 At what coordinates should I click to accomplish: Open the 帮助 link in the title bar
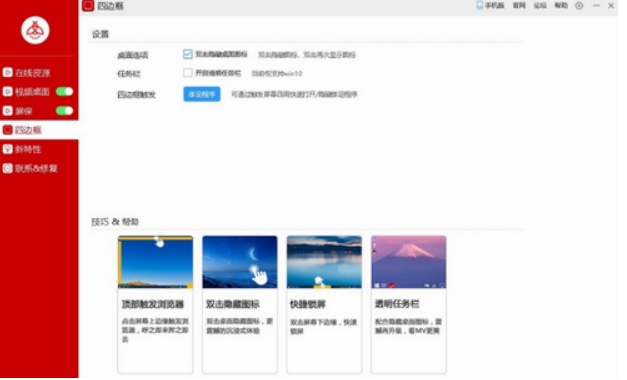click(561, 6)
